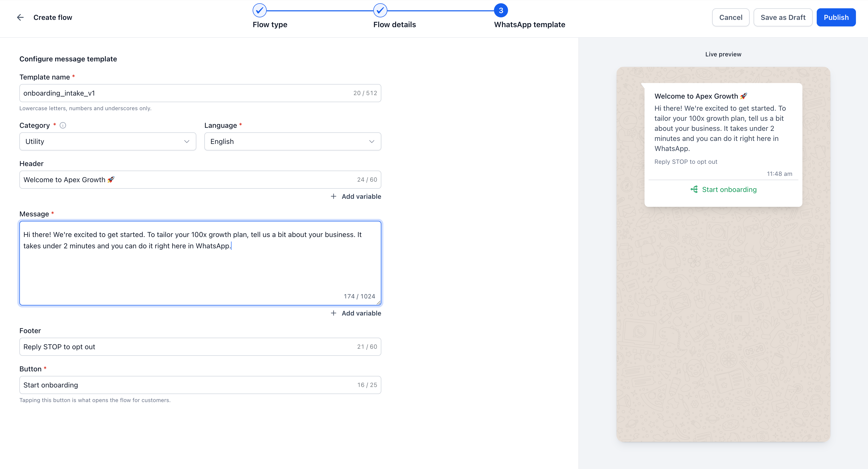Click the 21 / 60 footer counter
The width and height of the screenshot is (868, 469).
[x=367, y=347]
